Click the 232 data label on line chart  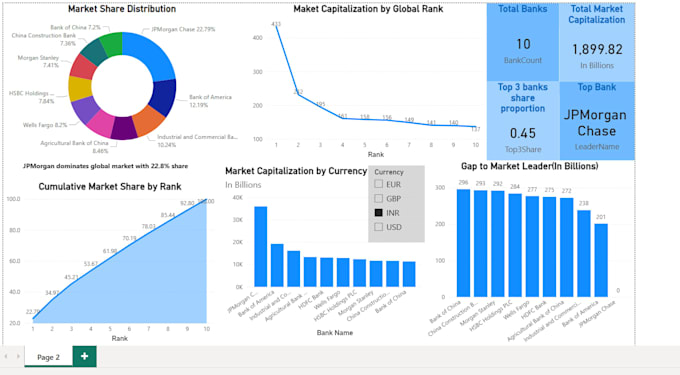pos(298,91)
